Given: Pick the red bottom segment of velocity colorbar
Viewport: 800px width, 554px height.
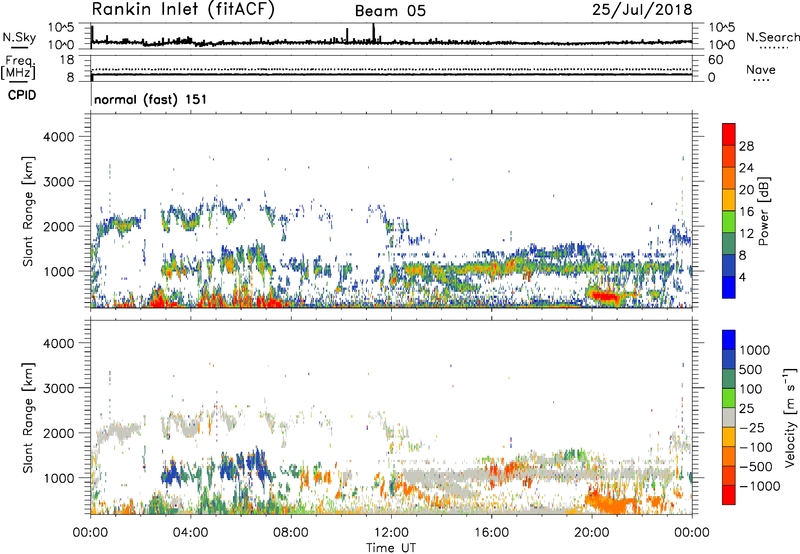Looking at the screenshot, I should click(729, 495).
